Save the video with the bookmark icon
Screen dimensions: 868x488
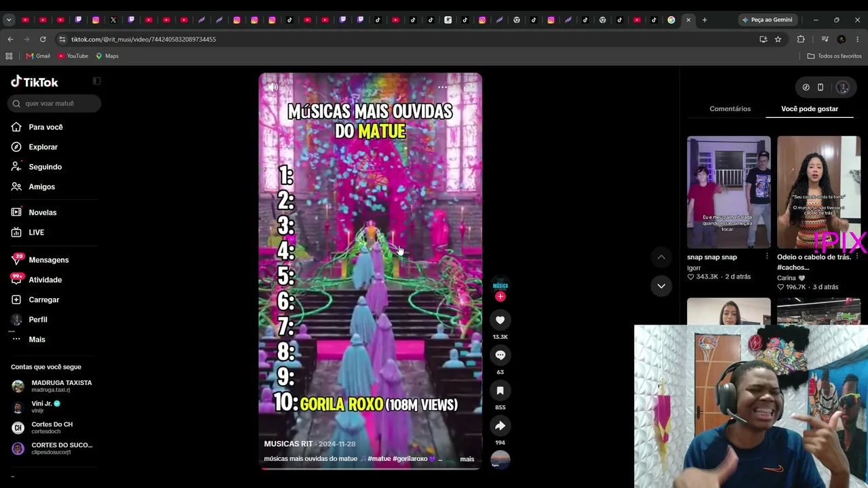pyautogui.click(x=500, y=390)
